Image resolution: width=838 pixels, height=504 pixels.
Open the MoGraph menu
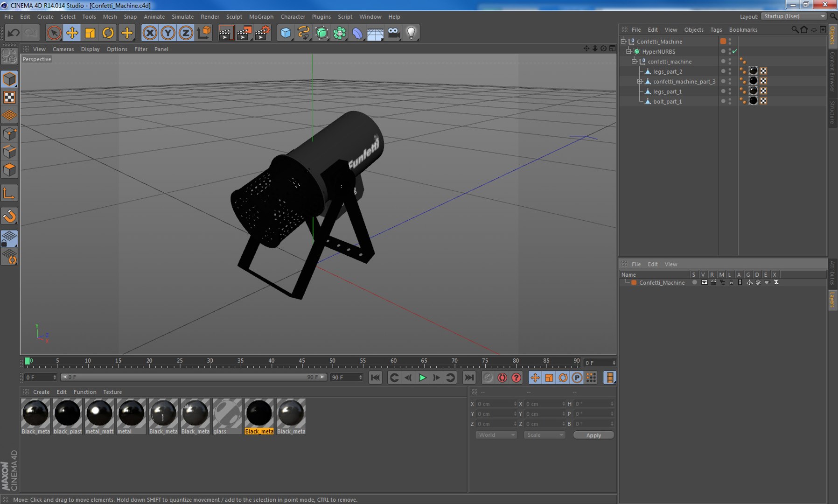(261, 17)
